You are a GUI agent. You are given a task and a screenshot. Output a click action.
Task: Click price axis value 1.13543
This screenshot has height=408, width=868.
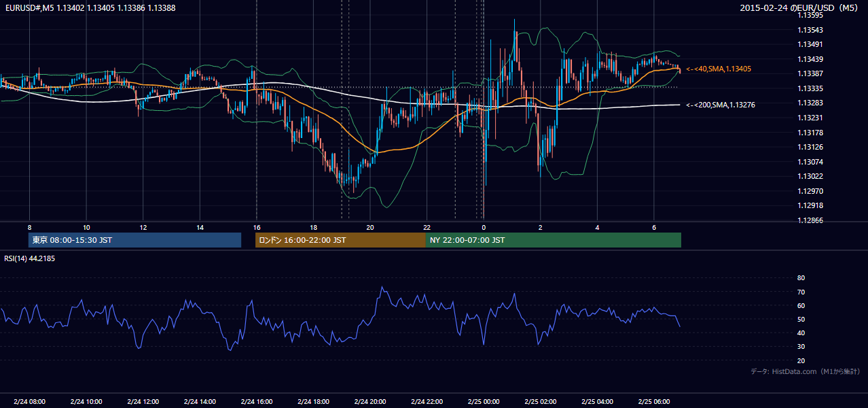tap(811, 30)
